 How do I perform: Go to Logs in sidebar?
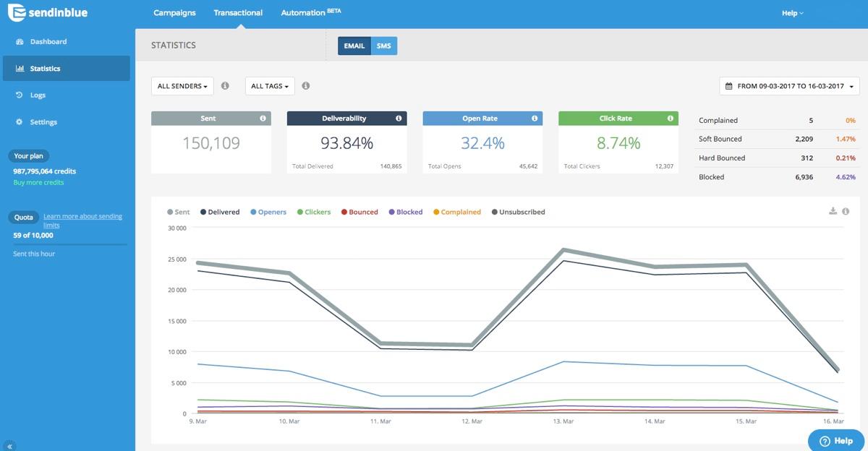38,95
